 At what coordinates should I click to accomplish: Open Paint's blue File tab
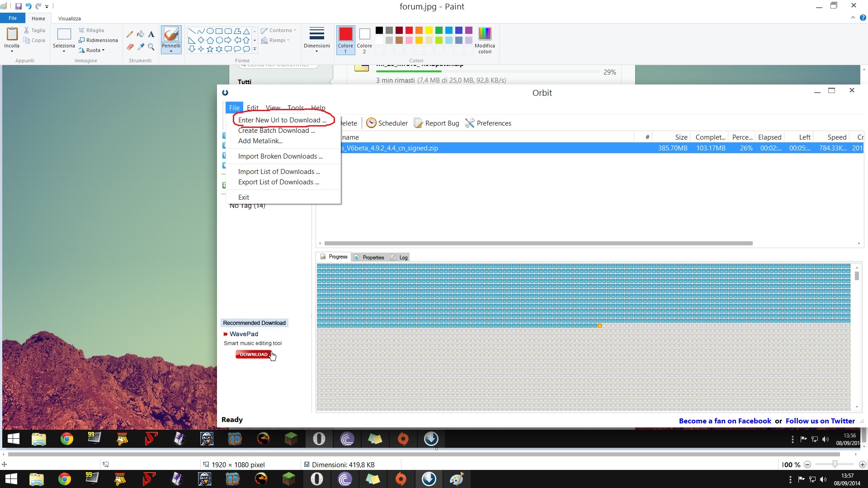13,19
